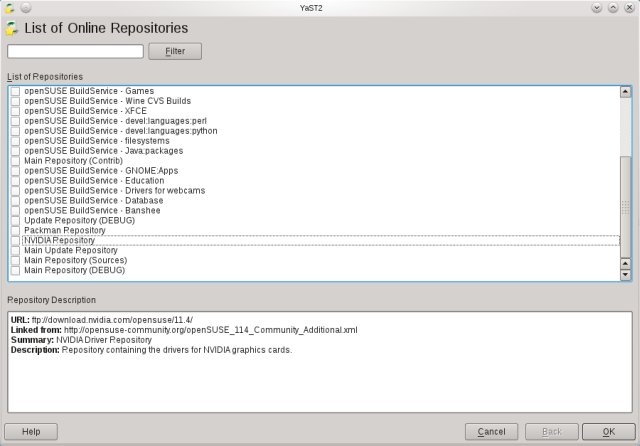The height and width of the screenshot is (446, 640).
Task: Click the Filter button
Action: (x=175, y=51)
